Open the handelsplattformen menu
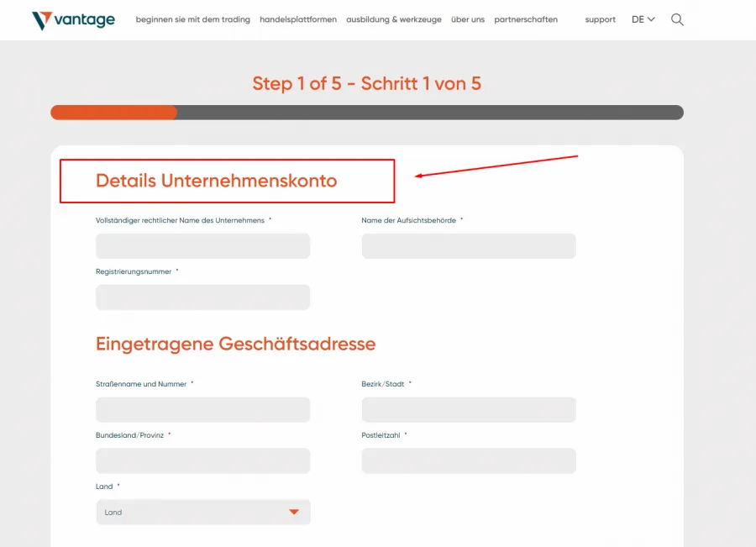The width and height of the screenshot is (756, 547). [297, 19]
